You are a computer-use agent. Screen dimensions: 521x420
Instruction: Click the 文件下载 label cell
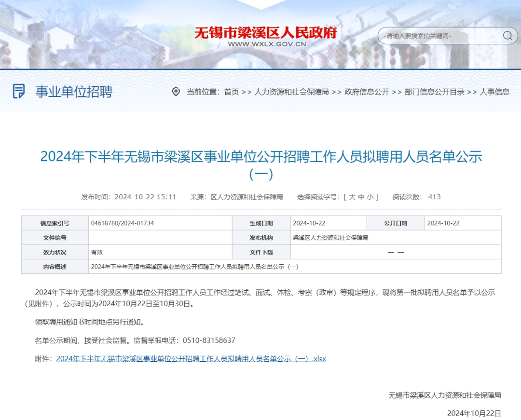261,252
